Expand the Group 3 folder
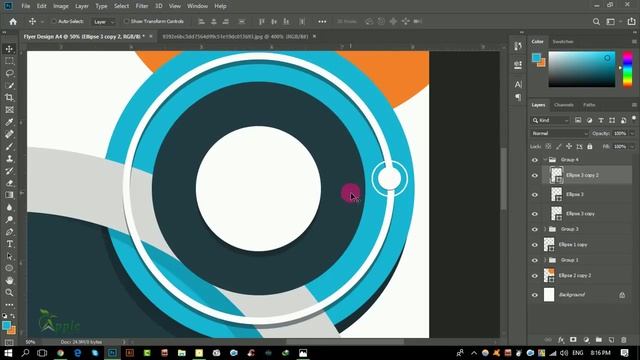This screenshot has height=360, width=640. click(x=545, y=229)
